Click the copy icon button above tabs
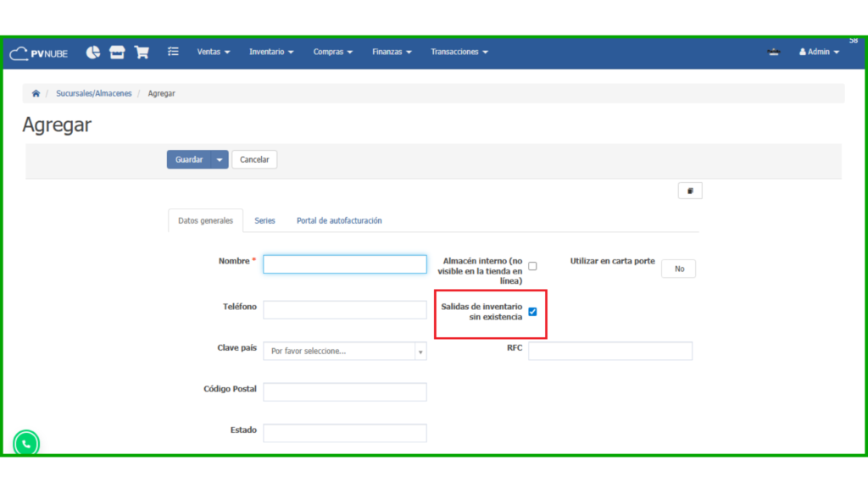 (690, 191)
